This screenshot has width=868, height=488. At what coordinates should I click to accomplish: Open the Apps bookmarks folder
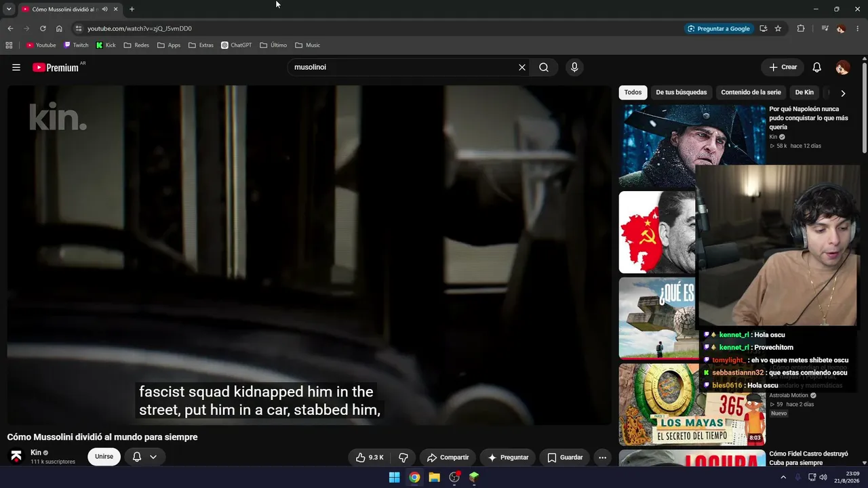tap(169, 45)
